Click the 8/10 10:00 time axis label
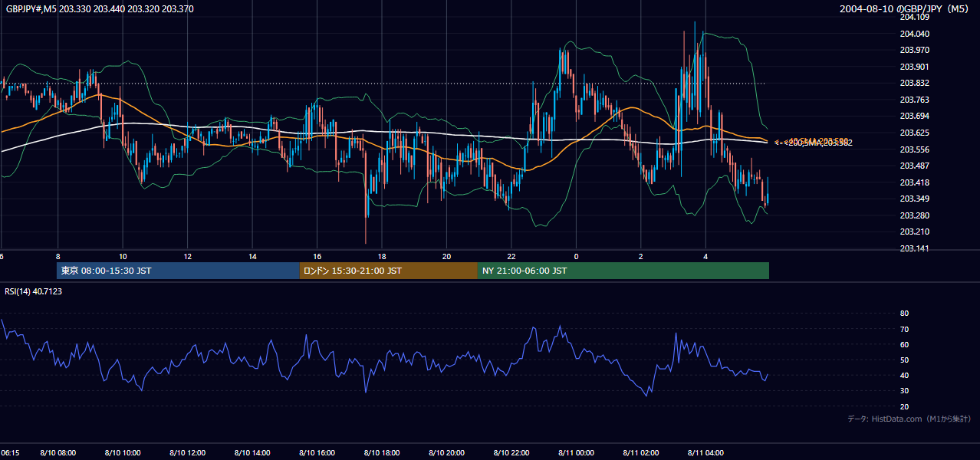The image size is (980, 460). point(123,453)
